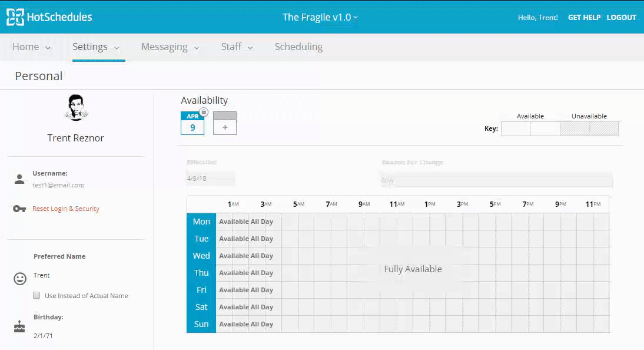Open the Home menu dropdown
Viewport: 644px width, 350px height.
(31, 47)
